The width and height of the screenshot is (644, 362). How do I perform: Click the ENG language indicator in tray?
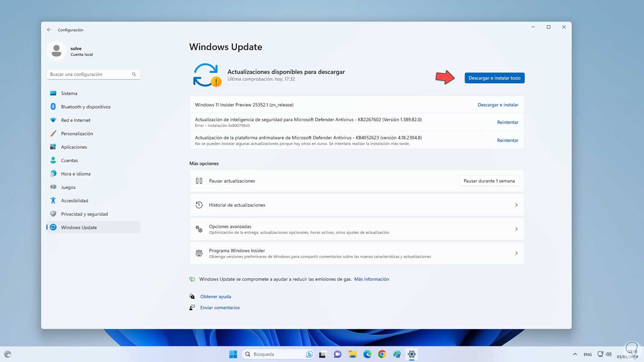point(588,354)
